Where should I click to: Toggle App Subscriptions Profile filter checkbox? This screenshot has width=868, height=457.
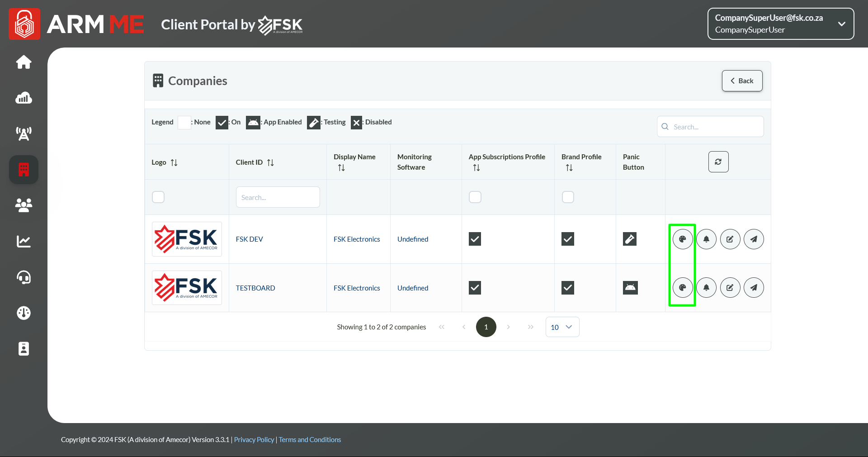[x=475, y=197]
